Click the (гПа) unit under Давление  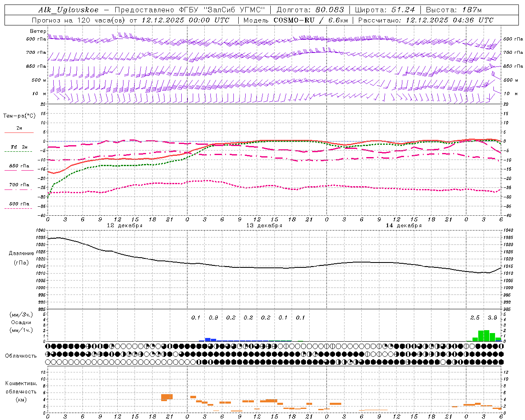[21, 262]
